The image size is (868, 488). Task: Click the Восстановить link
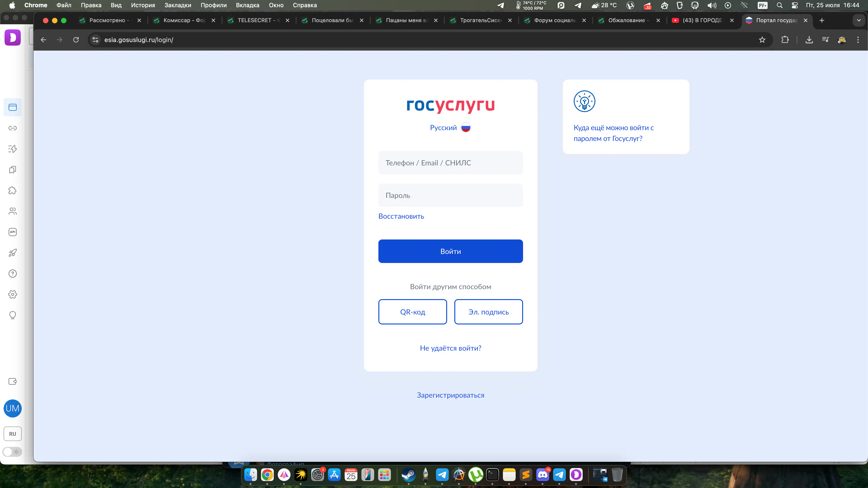(x=401, y=216)
